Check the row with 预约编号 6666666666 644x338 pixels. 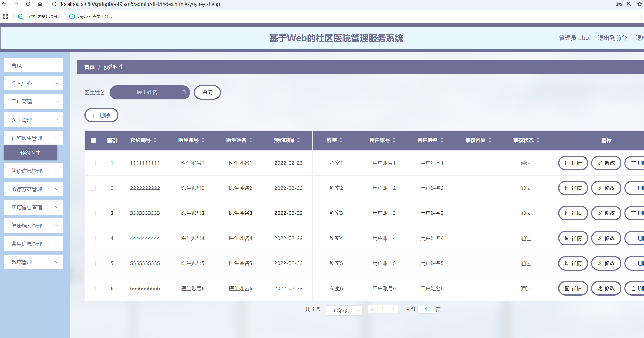coord(93,288)
